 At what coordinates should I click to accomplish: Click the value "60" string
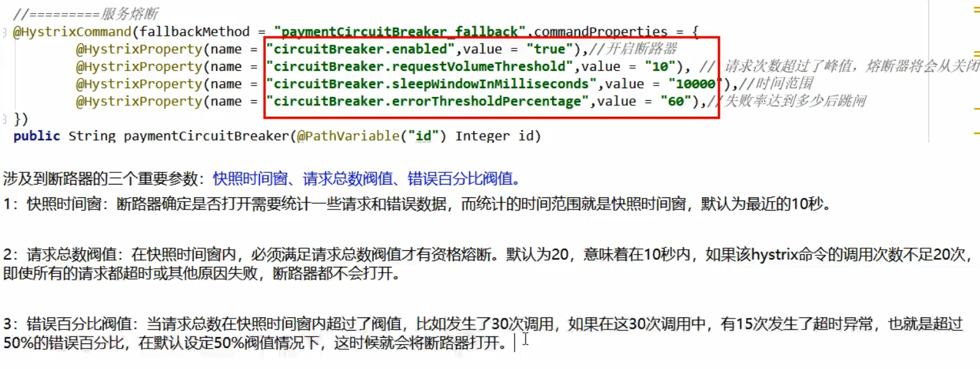[676, 101]
